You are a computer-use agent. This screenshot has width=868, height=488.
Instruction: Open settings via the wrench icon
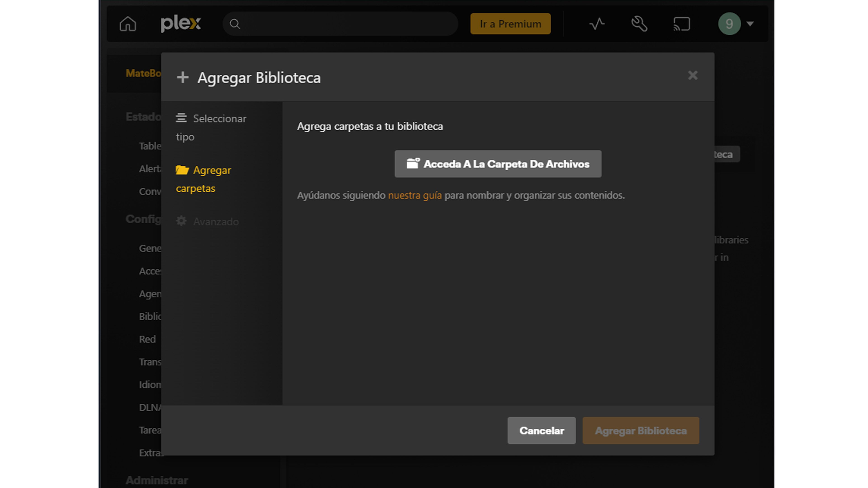(x=639, y=24)
